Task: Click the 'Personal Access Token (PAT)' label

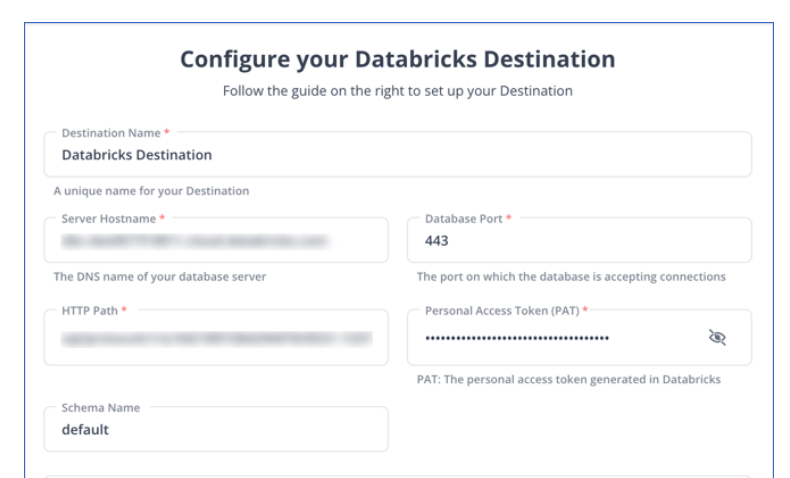Action: click(x=502, y=311)
